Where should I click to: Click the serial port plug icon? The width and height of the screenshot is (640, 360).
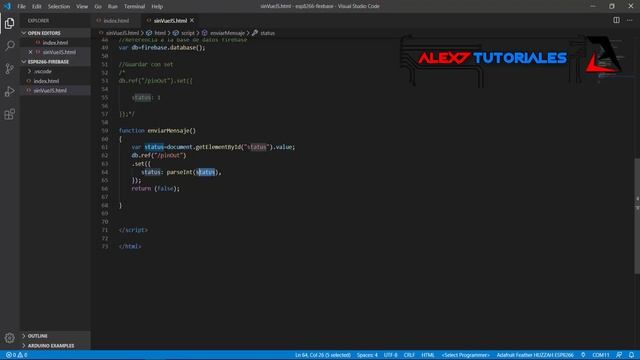pyautogui.click(x=583, y=355)
